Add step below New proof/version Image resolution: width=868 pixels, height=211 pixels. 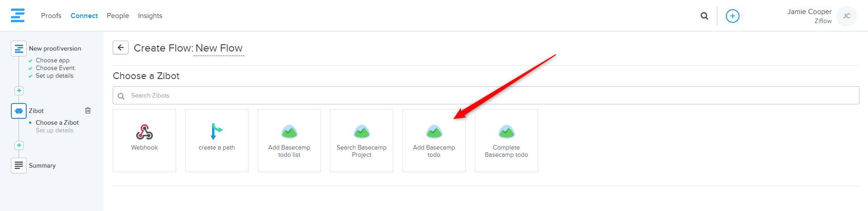coord(19,91)
